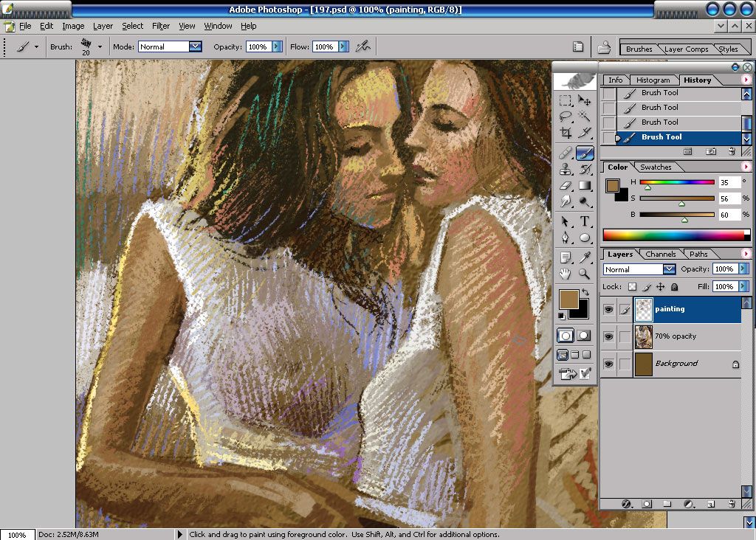Open the Flow slider arrow
This screenshot has width=756, height=540.
tap(343, 46)
